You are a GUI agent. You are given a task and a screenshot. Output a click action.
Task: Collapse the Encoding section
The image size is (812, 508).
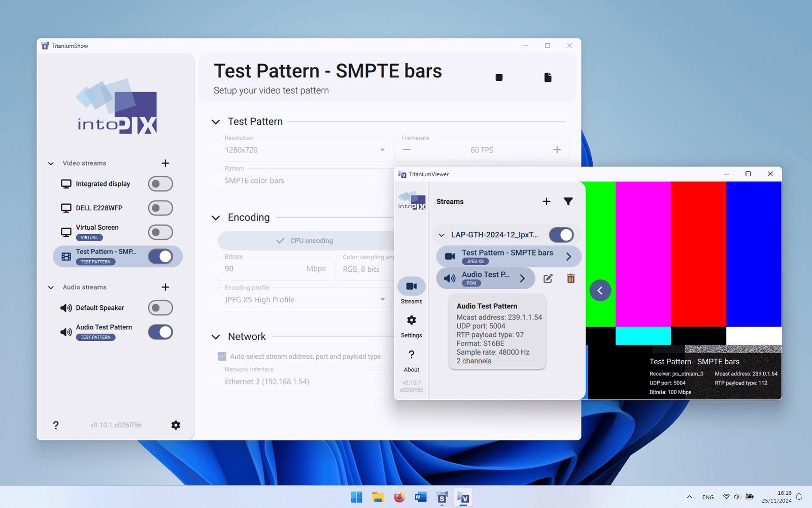(x=216, y=217)
